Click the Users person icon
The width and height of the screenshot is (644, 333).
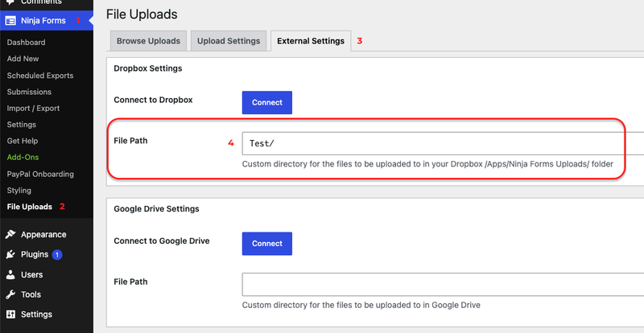coord(10,274)
